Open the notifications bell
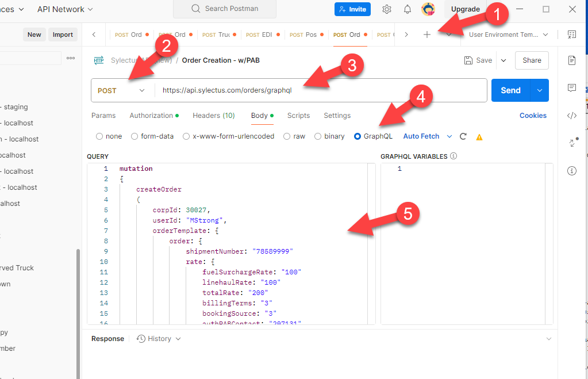Screen dimensions: 588x379 pos(408,9)
